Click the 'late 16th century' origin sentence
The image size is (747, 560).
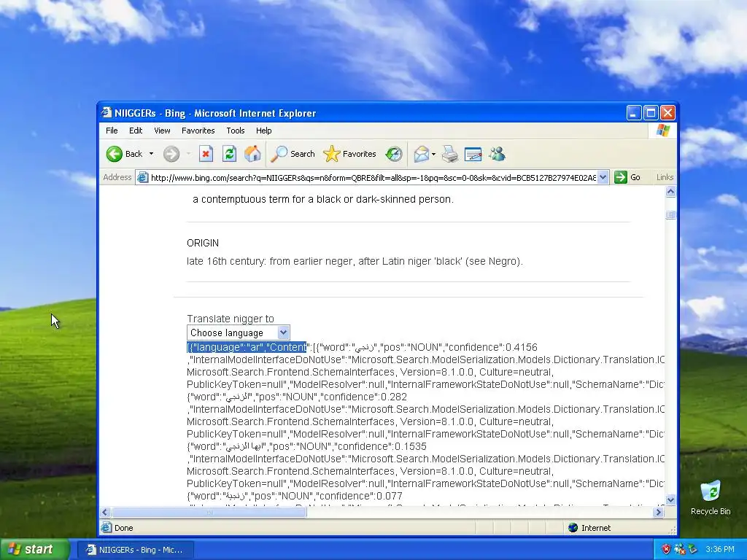(x=355, y=262)
